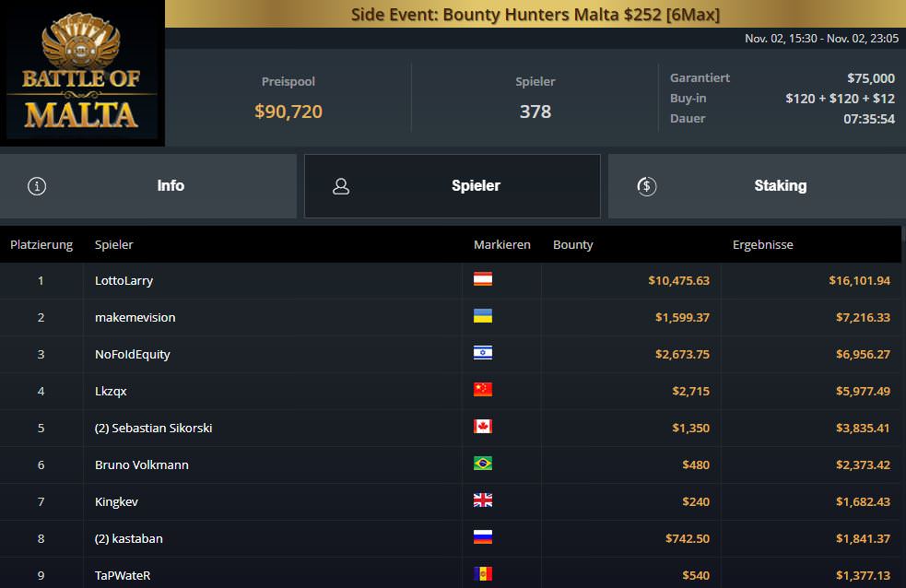
Task: Click the info circle icon
Action: click(x=37, y=186)
